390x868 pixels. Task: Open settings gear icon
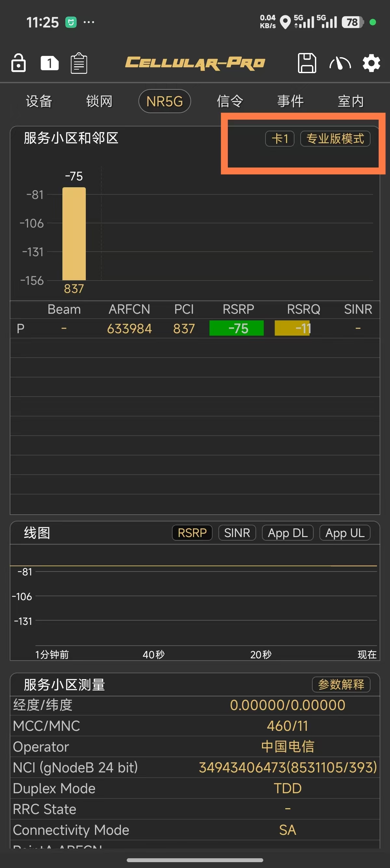(371, 63)
